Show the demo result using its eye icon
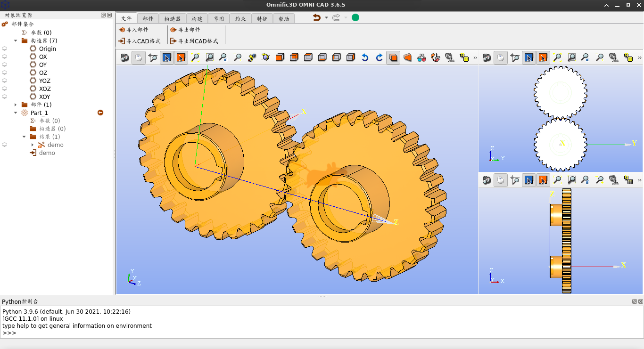The image size is (644, 349). 5,145
